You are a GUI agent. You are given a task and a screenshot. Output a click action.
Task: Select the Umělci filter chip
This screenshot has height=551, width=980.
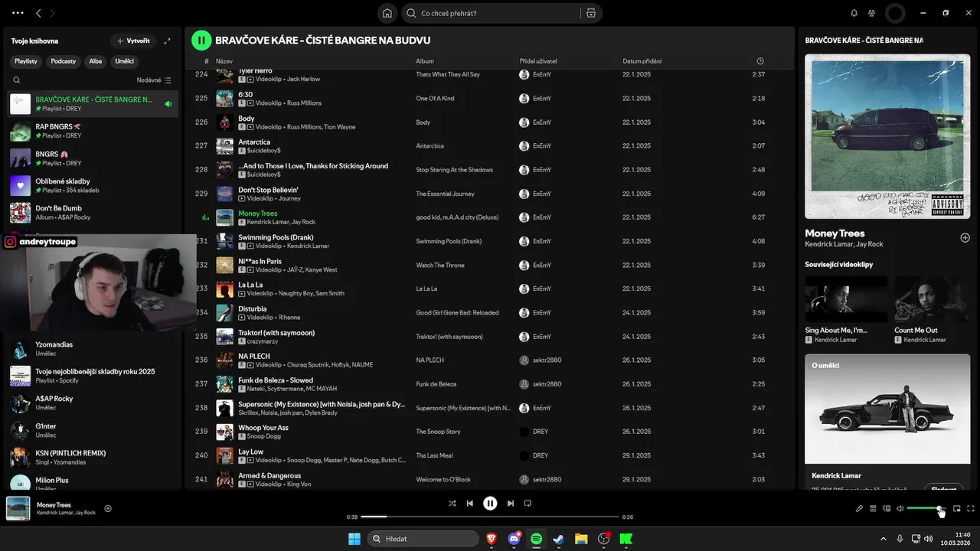tap(124, 60)
